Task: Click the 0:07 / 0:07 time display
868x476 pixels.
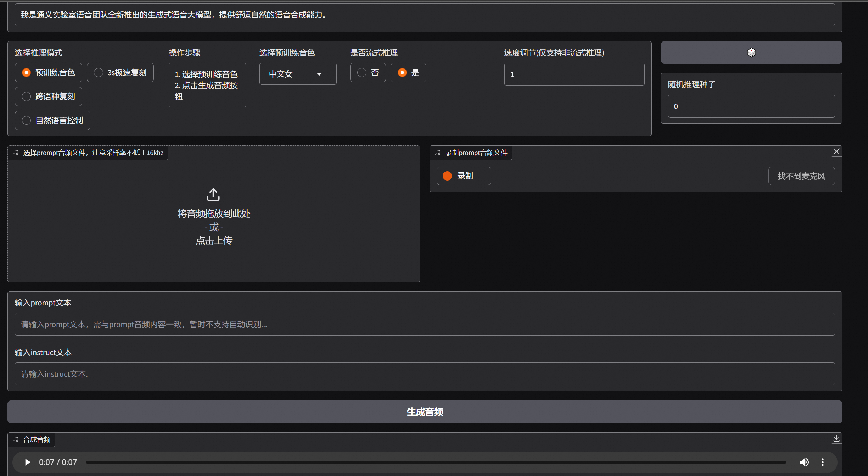Action: (58, 462)
